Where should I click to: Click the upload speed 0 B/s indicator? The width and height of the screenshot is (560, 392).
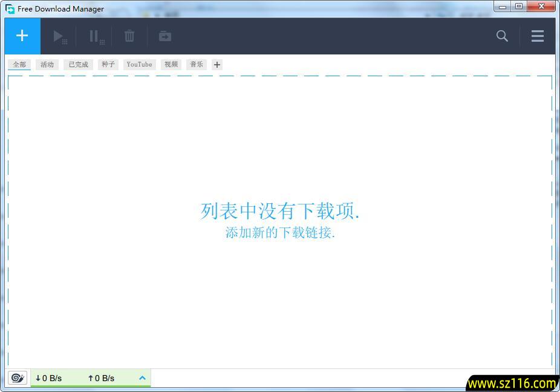point(101,378)
